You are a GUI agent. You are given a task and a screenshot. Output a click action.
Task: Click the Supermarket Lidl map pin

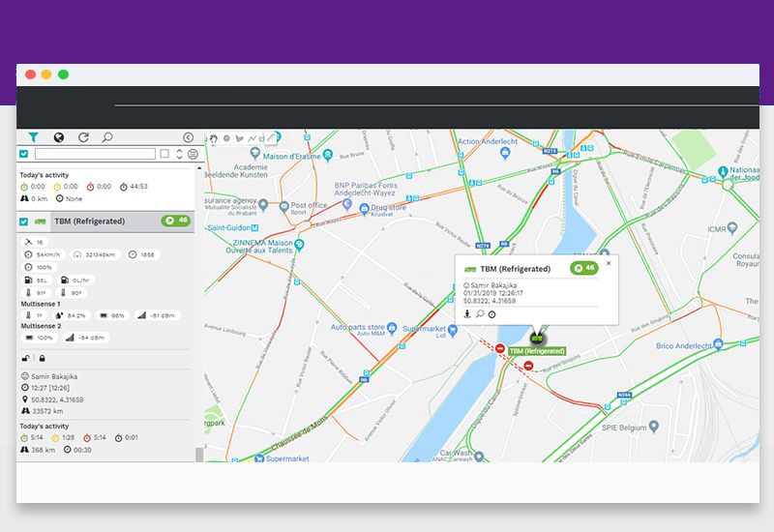pos(452,331)
